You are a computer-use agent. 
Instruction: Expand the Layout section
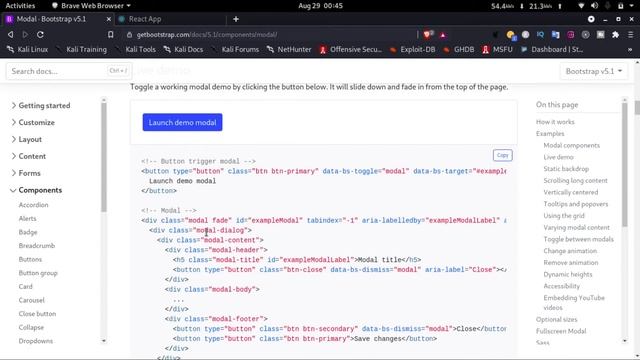coord(27,140)
